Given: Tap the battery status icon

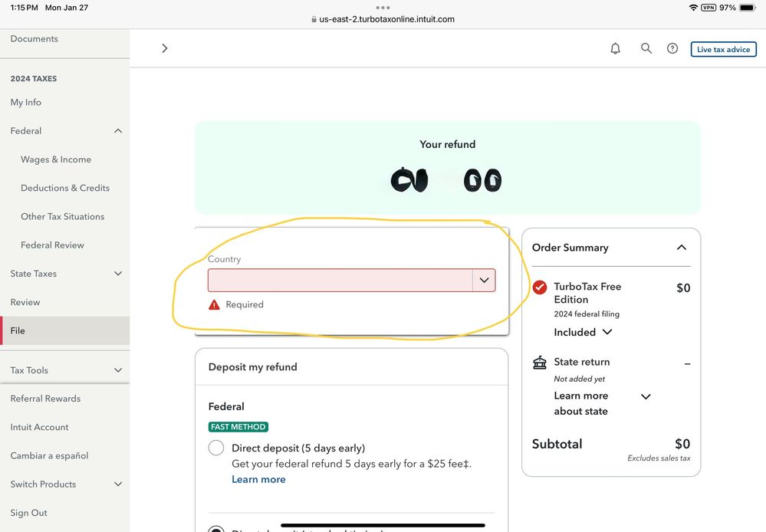Looking at the screenshot, I should tap(748, 8).
